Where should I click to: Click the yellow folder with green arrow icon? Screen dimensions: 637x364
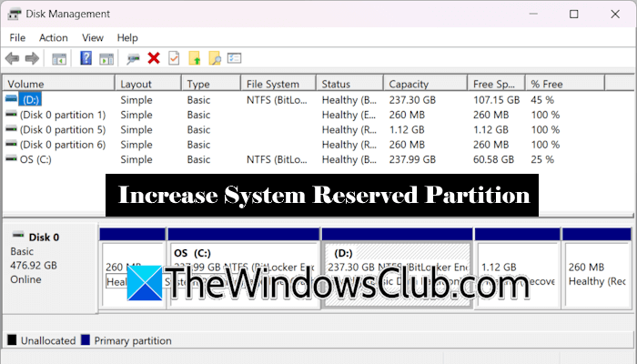pos(195,58)
